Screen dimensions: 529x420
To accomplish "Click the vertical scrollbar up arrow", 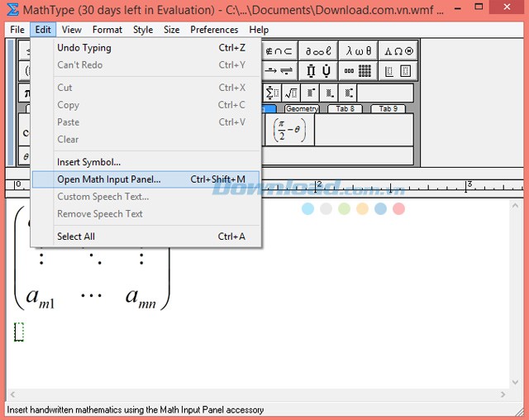I will (x=515, y=205).
